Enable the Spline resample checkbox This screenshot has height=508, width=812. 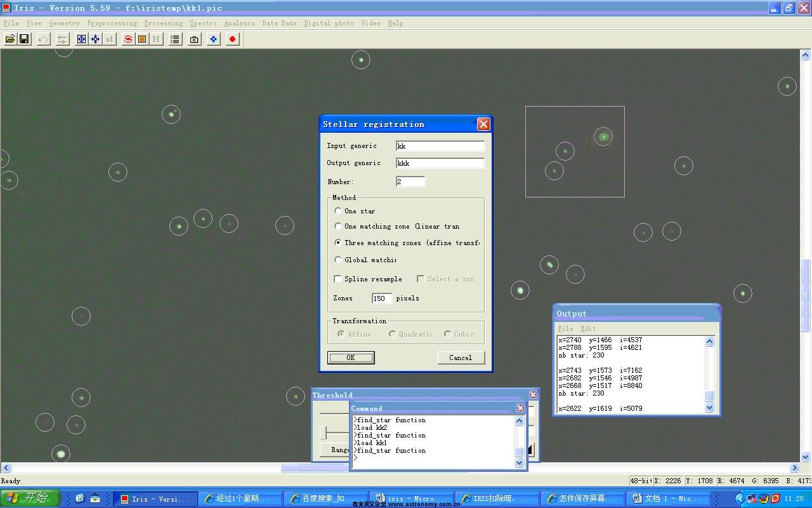click(x=337, y=279)
